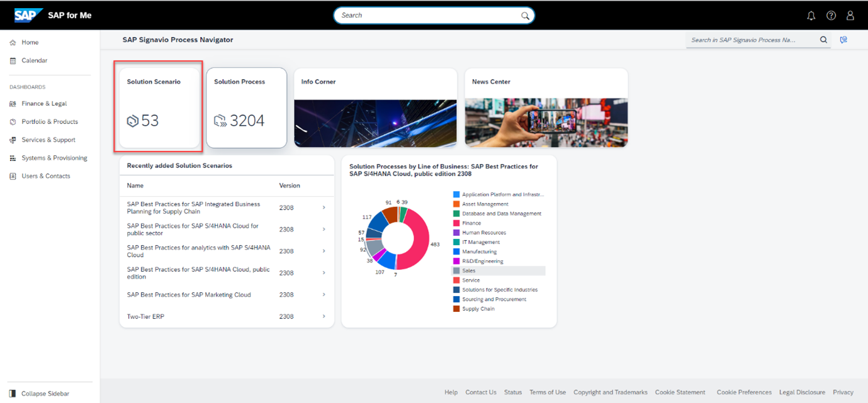
Task: Click the SAP logo in header
Action: click(28, 15)
